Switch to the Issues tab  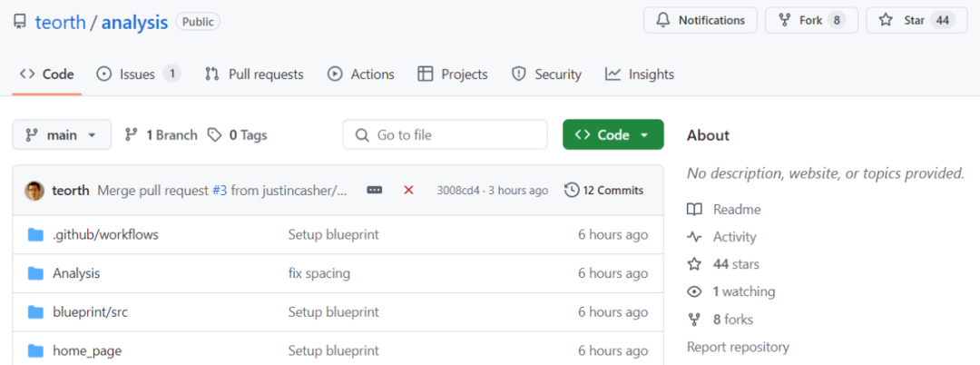(137, 74)
